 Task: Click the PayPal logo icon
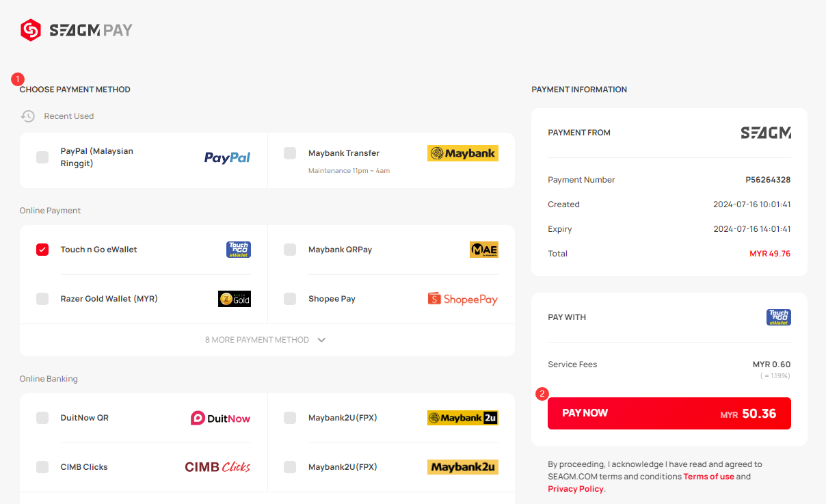click(228, 157)
